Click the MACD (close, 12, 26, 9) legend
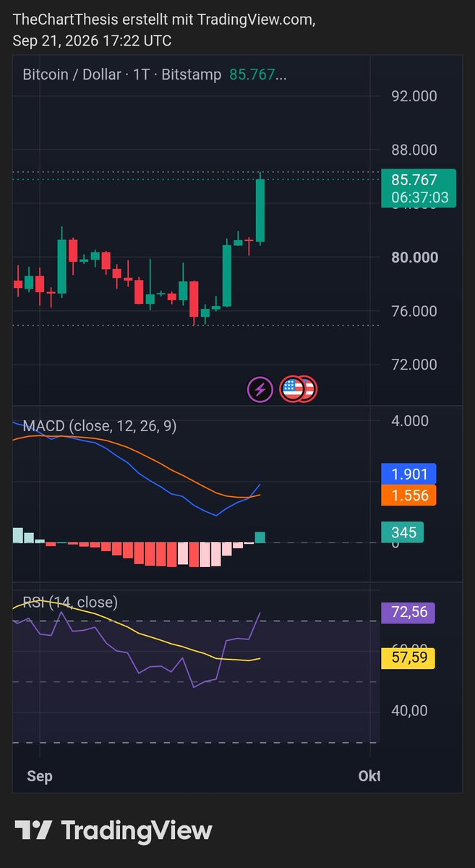The width and height of the screenshot is (475, 868). point(100,426)
